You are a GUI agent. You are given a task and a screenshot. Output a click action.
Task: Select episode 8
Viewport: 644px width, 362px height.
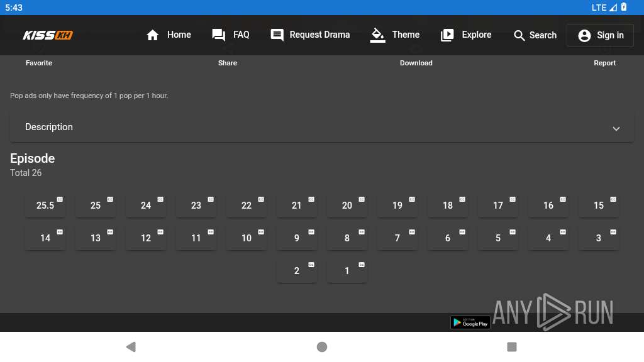347,238
